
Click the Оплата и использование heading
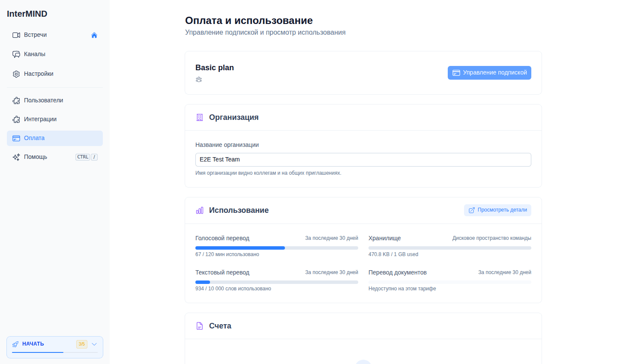pos(249,21)
